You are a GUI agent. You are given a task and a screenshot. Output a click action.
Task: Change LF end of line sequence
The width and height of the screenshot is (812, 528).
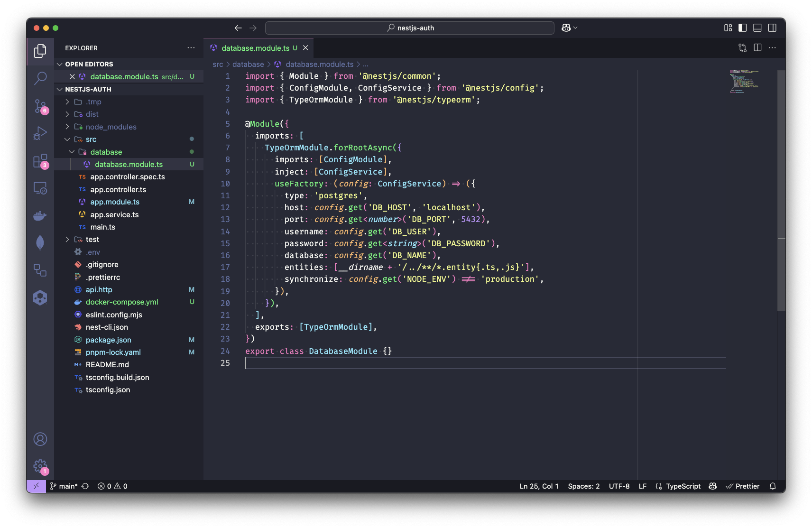coord(643,486)
